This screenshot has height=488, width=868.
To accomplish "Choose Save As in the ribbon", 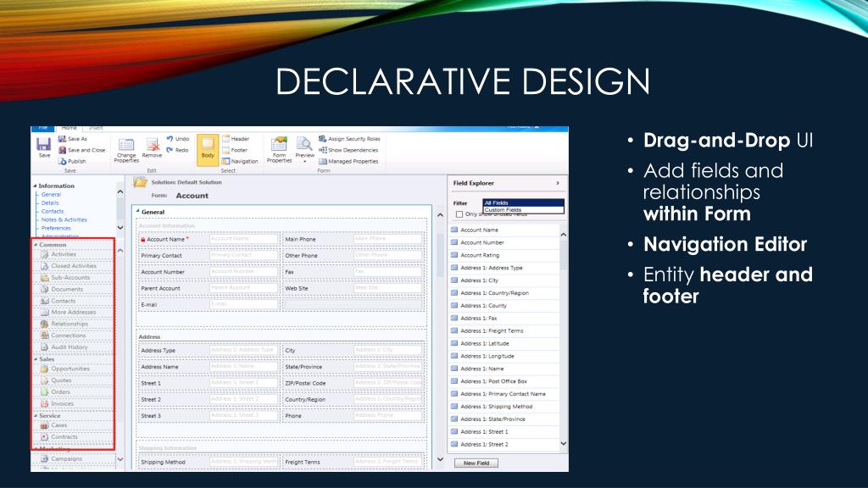I will (x=73, y=139).
